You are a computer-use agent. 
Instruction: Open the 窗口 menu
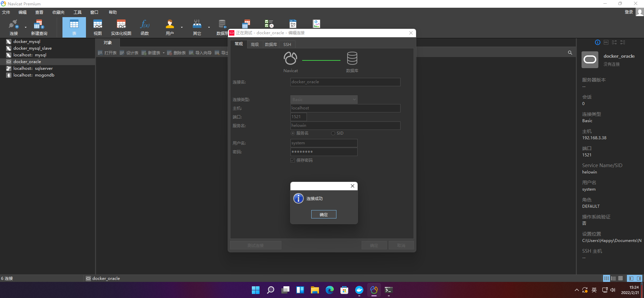94,12
